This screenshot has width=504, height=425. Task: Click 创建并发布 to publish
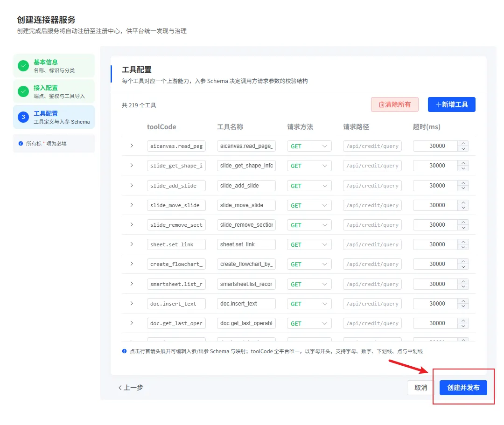[x=463, y=387]
